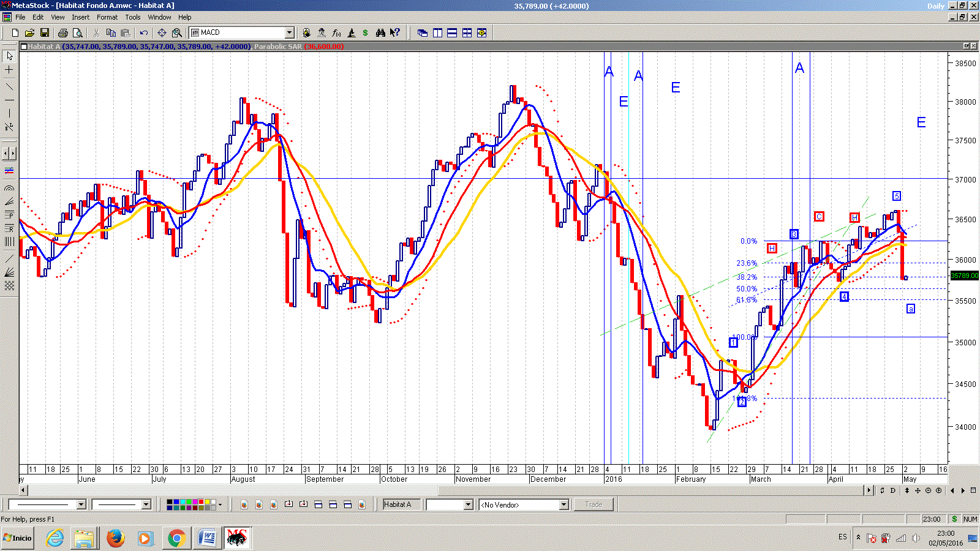Open the No Vendor dropdown
This screenshot has width=980, height=551.
pyautogui.click(x=564, y=504)
